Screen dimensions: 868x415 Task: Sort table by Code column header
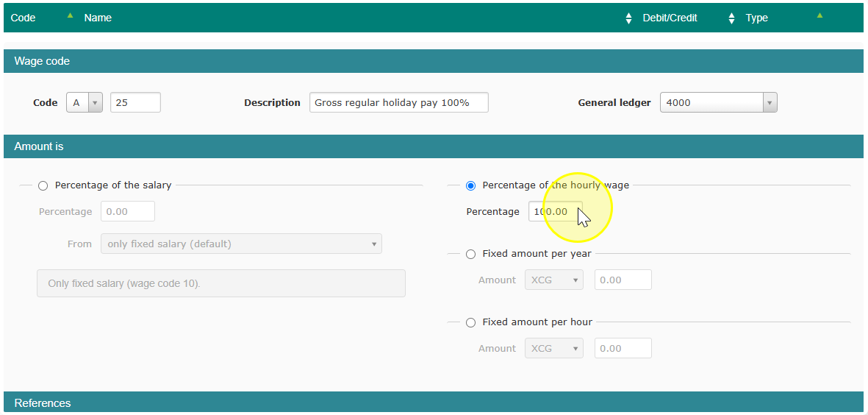pyautogui.click(x=23, y=18)
